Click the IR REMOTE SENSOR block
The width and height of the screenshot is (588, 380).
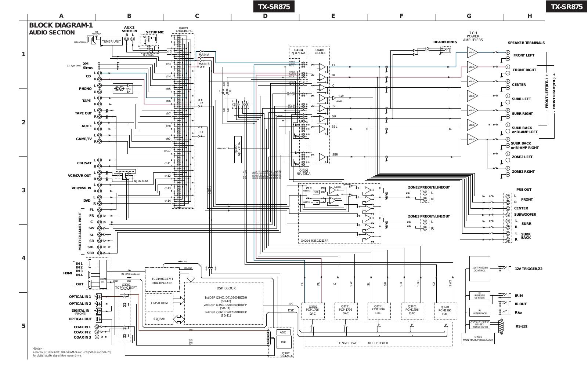coord(480,296)
